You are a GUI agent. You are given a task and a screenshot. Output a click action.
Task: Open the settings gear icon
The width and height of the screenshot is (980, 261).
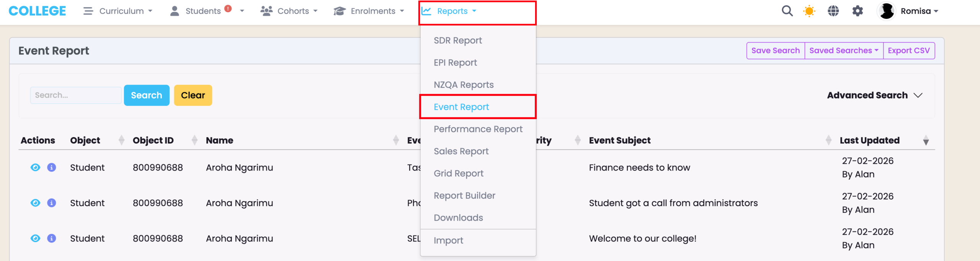pyautogui.click(x=857, y=11)
